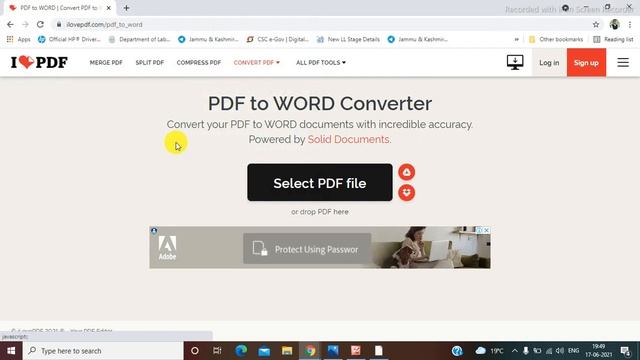The height and width of the screenshot is (360, 640).
Task: Open Department of Lab bookmark
Action: click(x=139, y=39)
